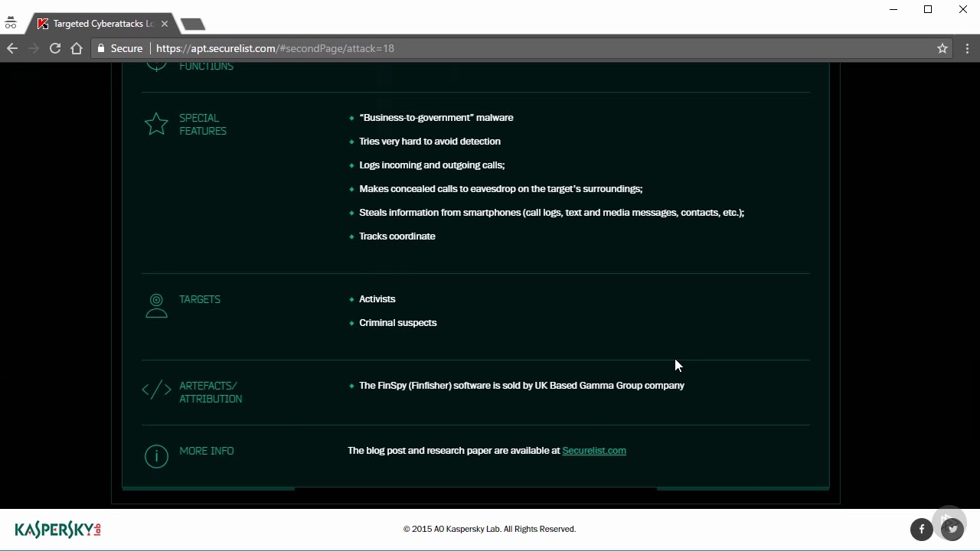This screenshot has height=551, width=980.
Task: Click "Tries very hard to avoid detection"
Action: pos(430,142)
